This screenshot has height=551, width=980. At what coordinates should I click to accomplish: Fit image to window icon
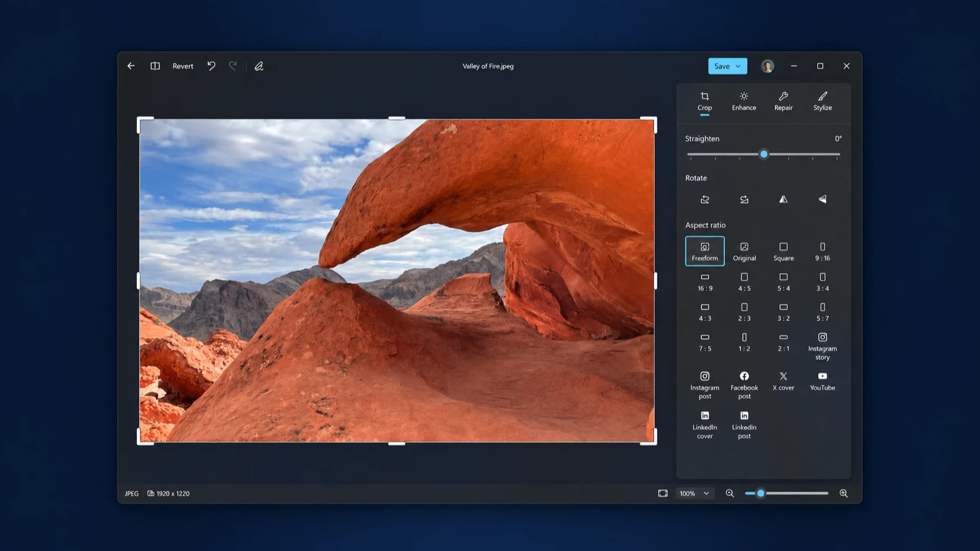tap(663, 493)
